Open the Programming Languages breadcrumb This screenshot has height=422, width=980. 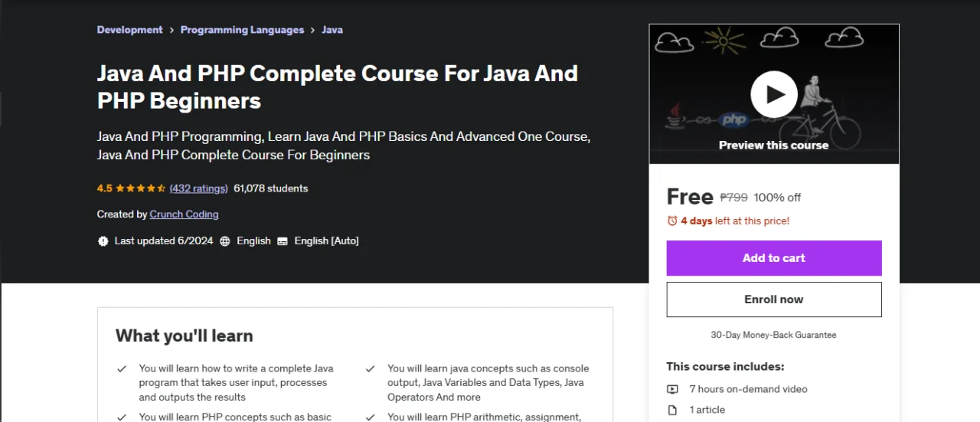pyautogui.click(x=242, y=30)
